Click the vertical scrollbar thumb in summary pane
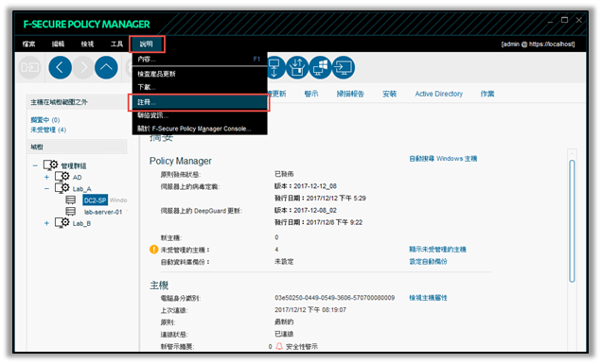 (x=572, y=221)
